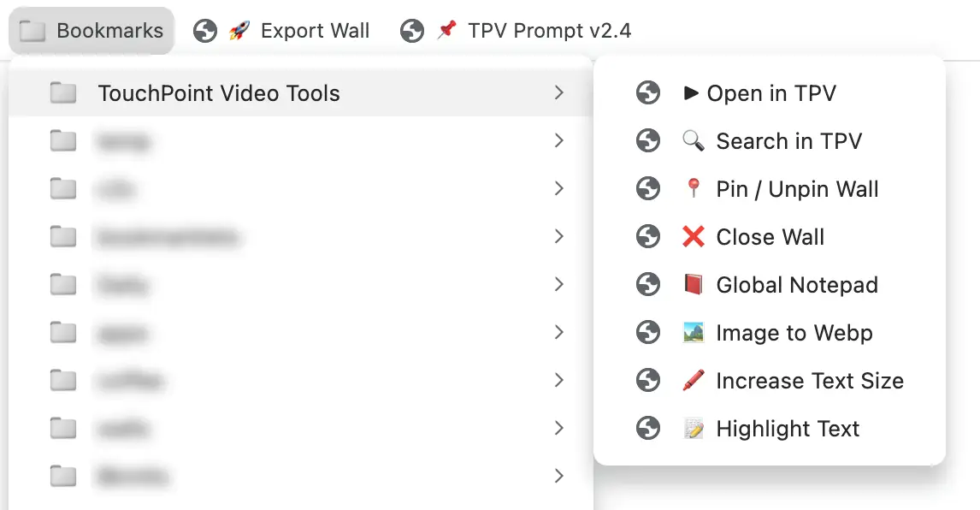
Task: Click the pushpin icon beside TPV Prompt v2.4
Action: [446, 32]
